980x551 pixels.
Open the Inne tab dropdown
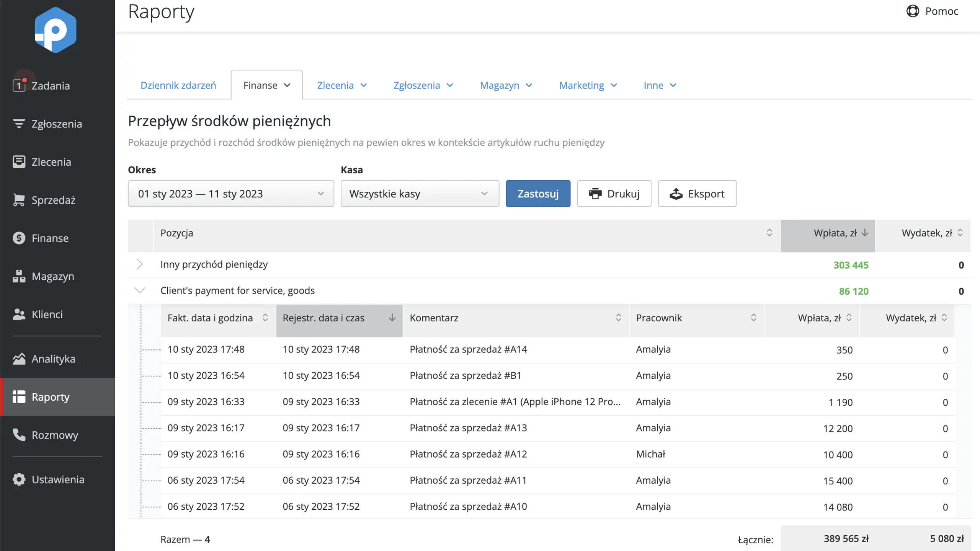[x=660, y=85]
